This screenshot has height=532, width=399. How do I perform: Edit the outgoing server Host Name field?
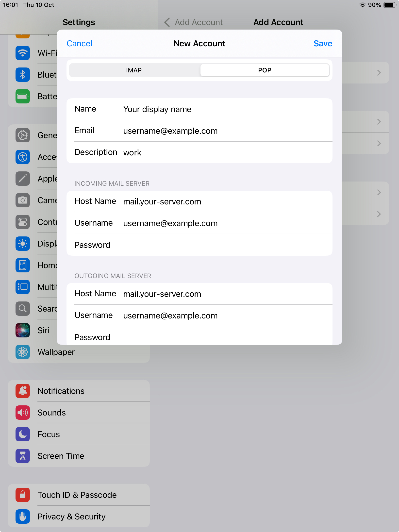coord(199,294)
